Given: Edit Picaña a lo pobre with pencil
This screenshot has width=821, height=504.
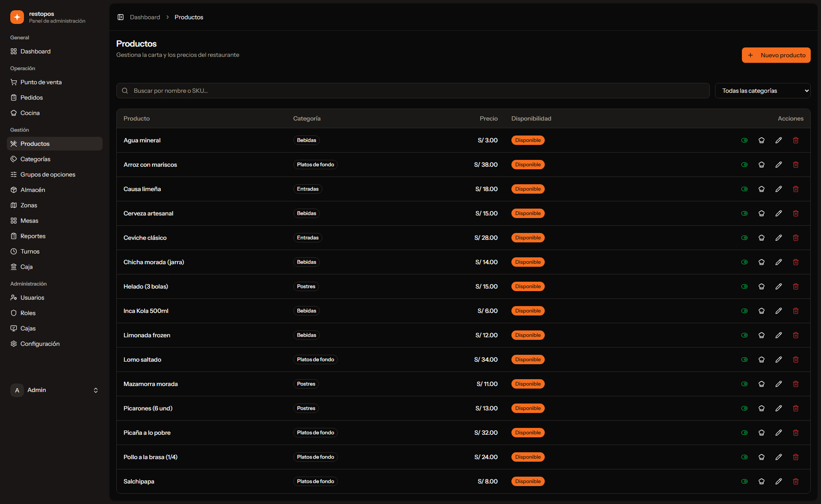Looking at the screenshot, I should point(779,433).
